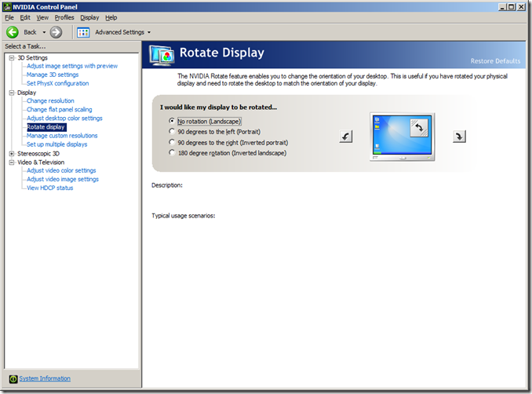Open the Display menu

[x=89, y=17]
